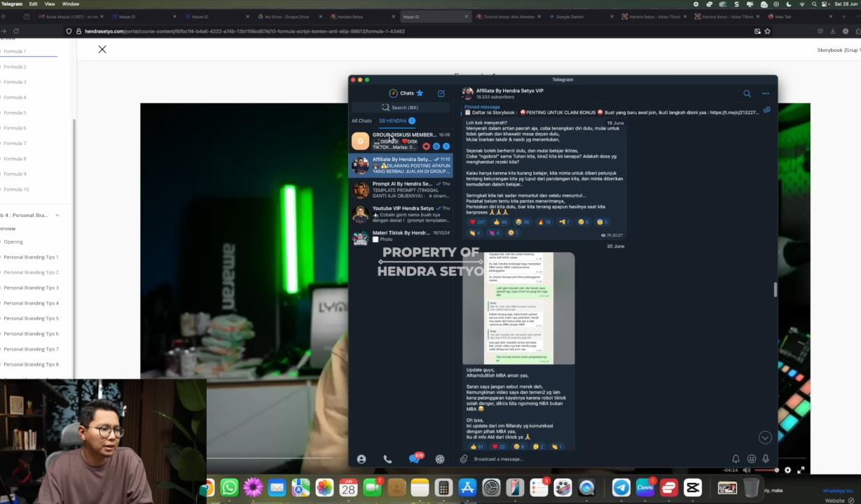Open GROUP DISKUSI MEMBER chat
The height and width of the screenshot is (504, 861).
coord(401,141)
